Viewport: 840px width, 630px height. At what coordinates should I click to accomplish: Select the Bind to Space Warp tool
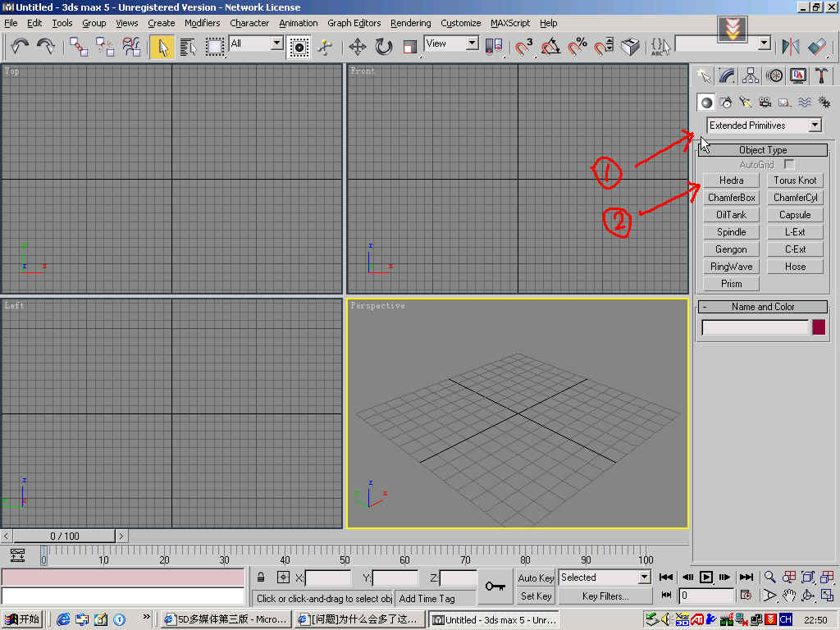pyautogui.click(x=132, y=47)
